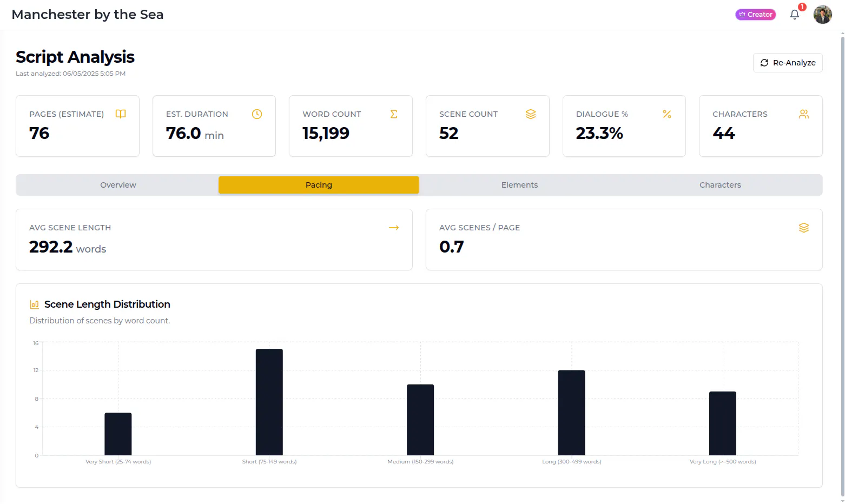This screenshot has width=845, height=504.
Task: Switch to the Overview tab
Action: [x=118, y=185]
